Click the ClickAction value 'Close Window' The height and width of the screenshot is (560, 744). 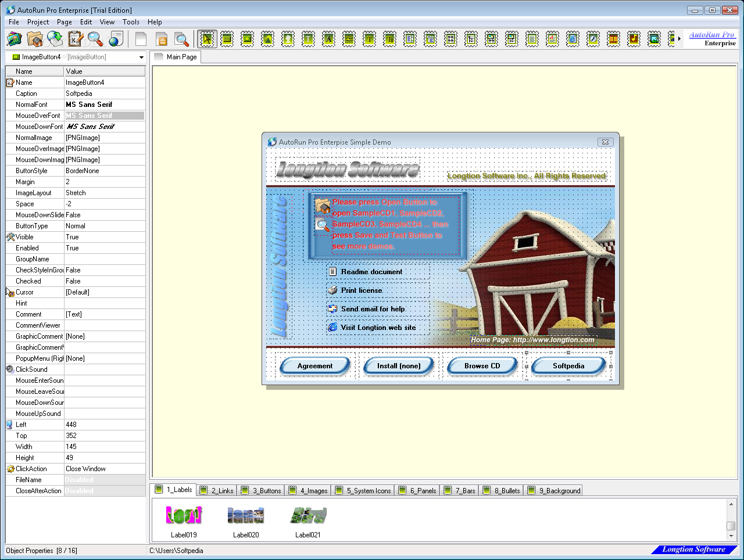(x=105, y=469)
